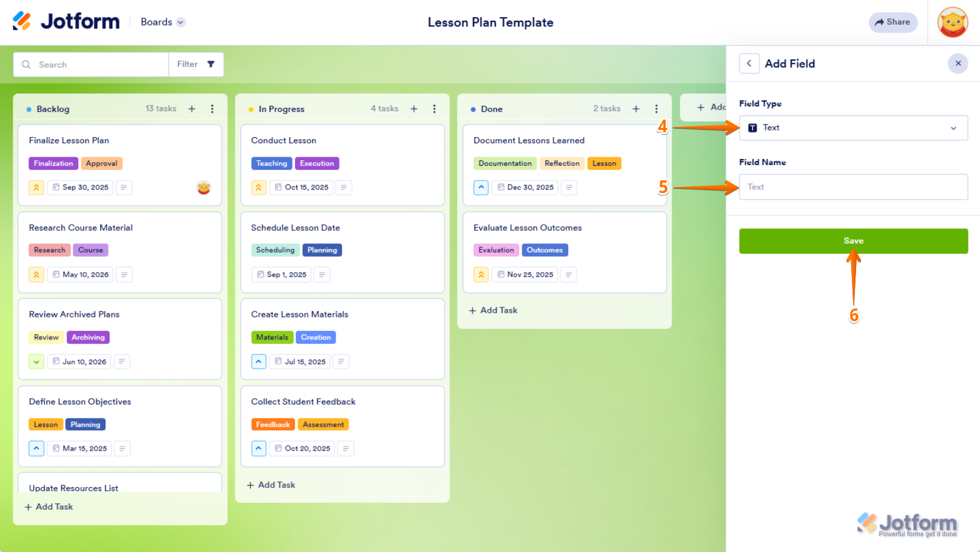The image size is (980, 552).
Task: Open the In Progress column options menu
Action: coord(434,109)
